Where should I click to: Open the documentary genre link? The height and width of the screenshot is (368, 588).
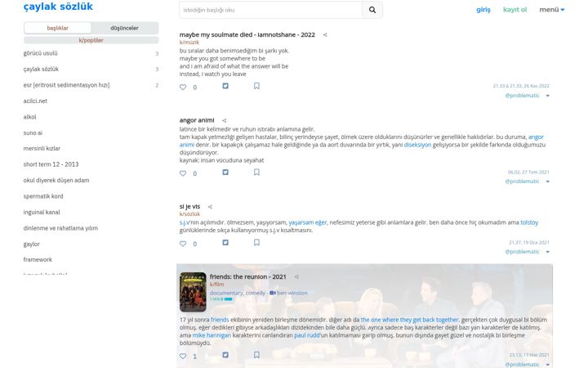(x=226, y=293)
